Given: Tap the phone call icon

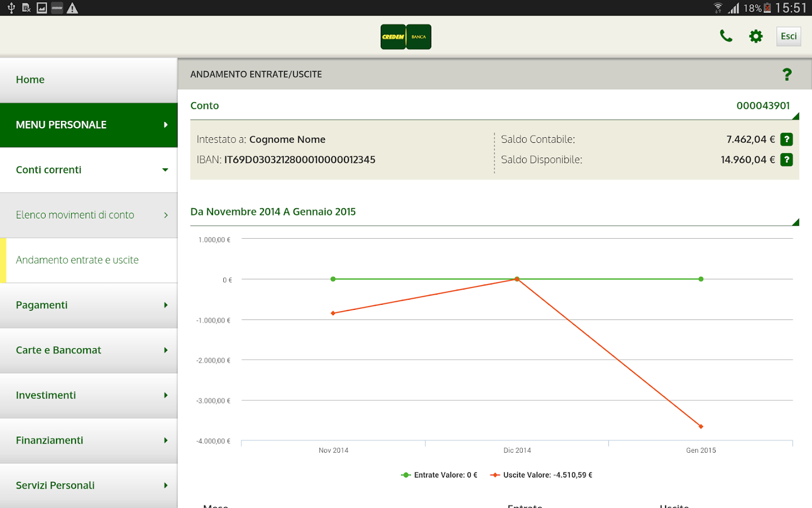Looking at the screenshot, I should 726,37.
